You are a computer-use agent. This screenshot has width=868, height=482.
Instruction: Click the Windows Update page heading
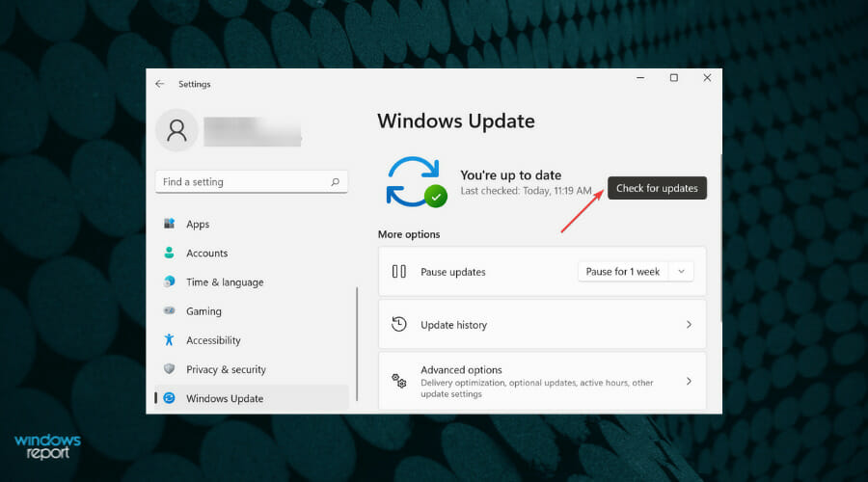(x=456, y=121)
